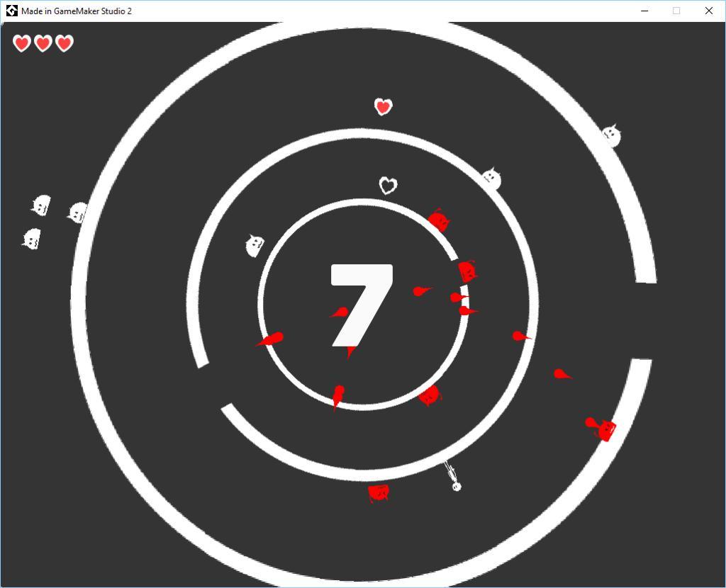Click the leftmost life heart in the HUD
The height and width of the screenshot is (588, 726).
click(22, 44)
